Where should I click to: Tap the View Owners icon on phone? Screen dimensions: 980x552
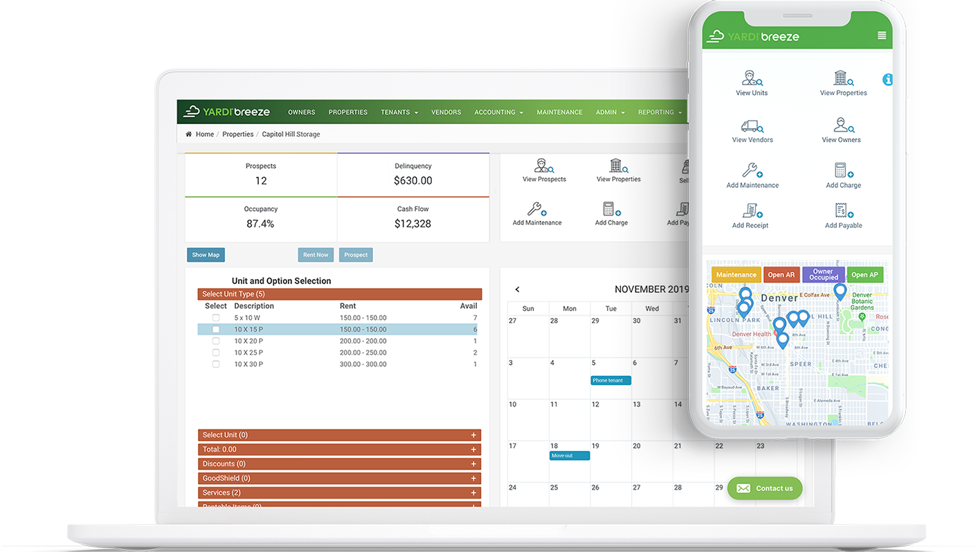[843, 125]
